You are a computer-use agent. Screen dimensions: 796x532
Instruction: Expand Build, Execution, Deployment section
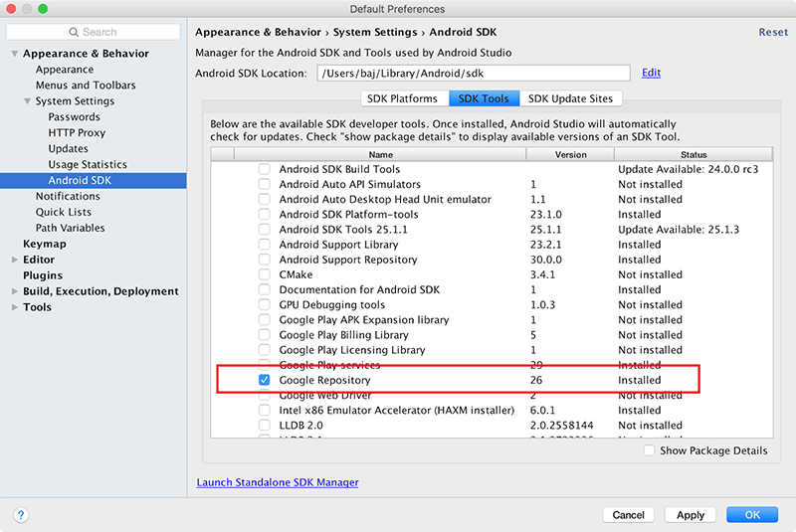tap(14, 291)
